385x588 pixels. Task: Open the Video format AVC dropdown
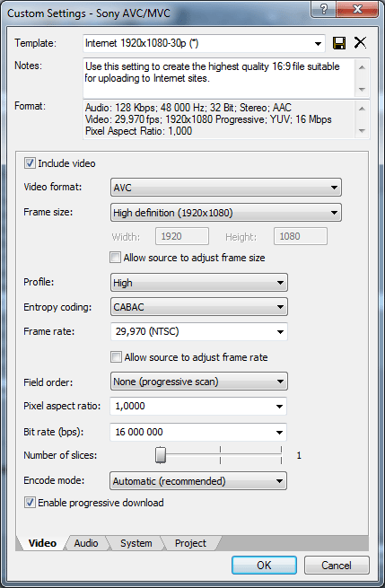point(226,188)
